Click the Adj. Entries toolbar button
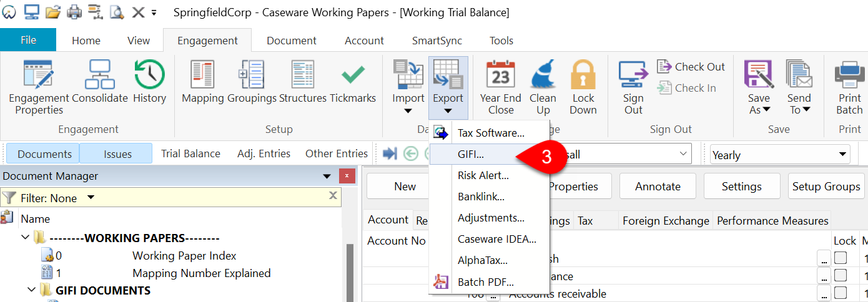This screenshot has width=868, height=302. tap(264, 153)
